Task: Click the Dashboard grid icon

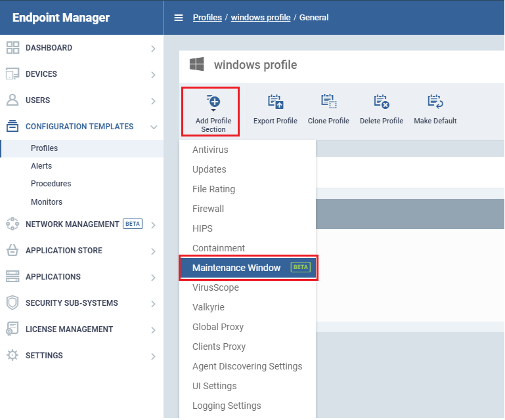Action: coord(12,48)
